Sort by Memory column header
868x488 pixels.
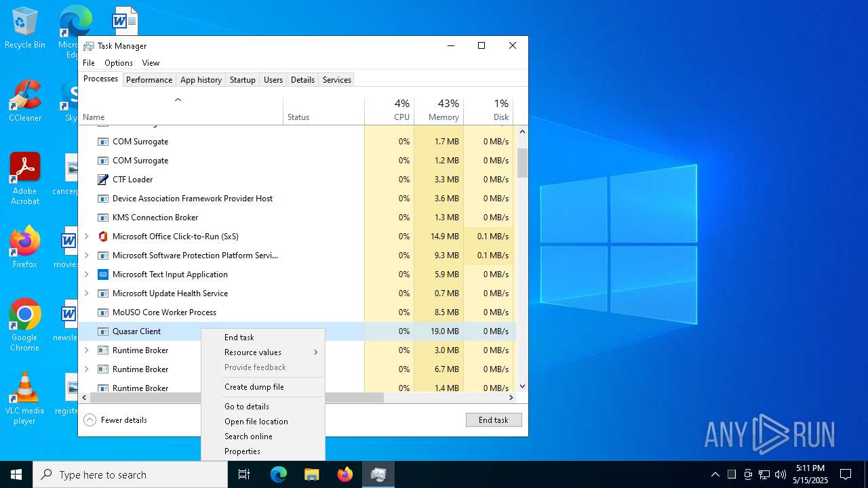point(439,111)
